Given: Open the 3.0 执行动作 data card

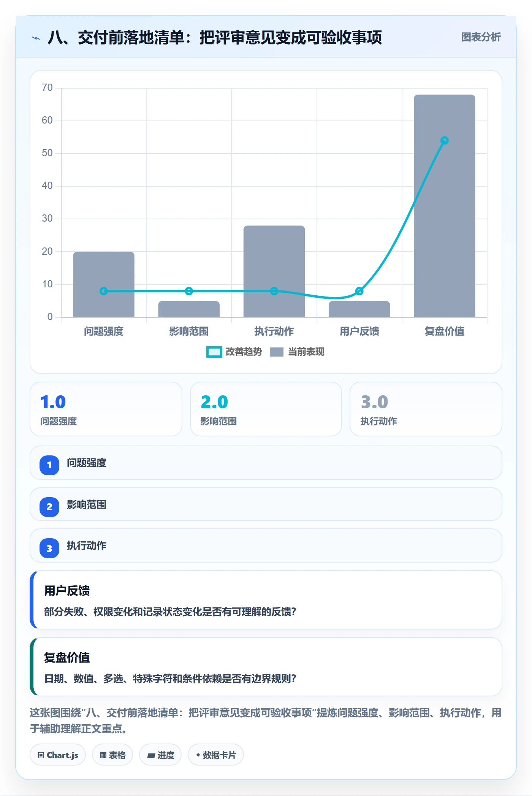Looking at the screenshot, I should click(x=426, y=409).
